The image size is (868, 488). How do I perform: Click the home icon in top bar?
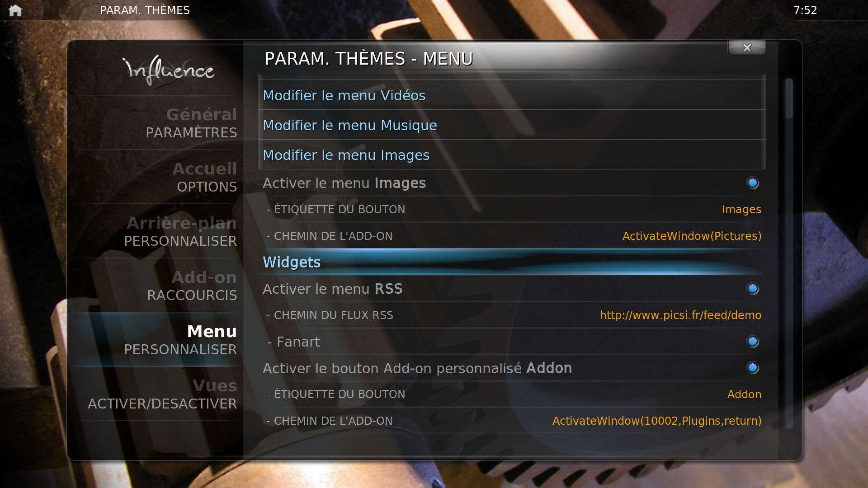point(15,10)
